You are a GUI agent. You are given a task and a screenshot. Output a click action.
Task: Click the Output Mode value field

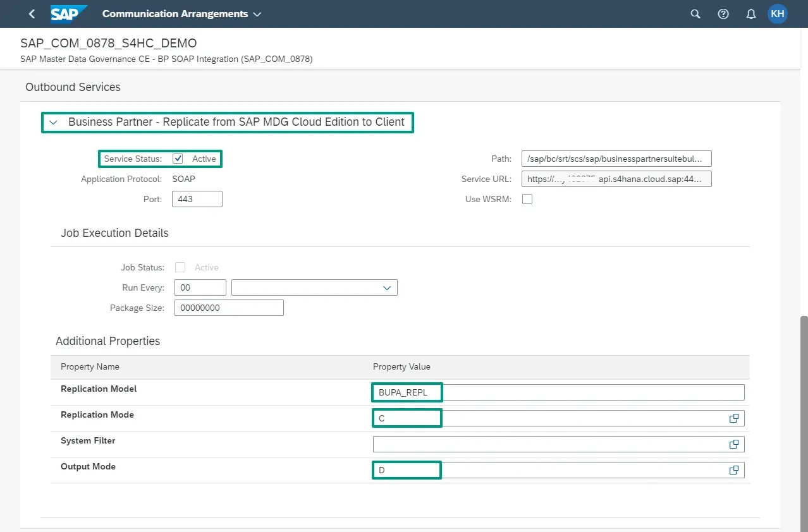point(559,470)
